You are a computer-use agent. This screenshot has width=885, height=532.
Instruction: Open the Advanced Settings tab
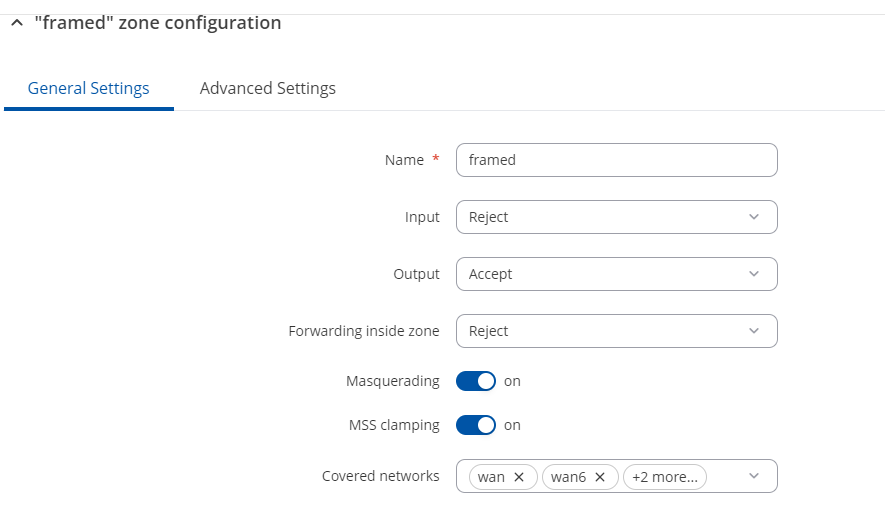(x=267, y=88)
